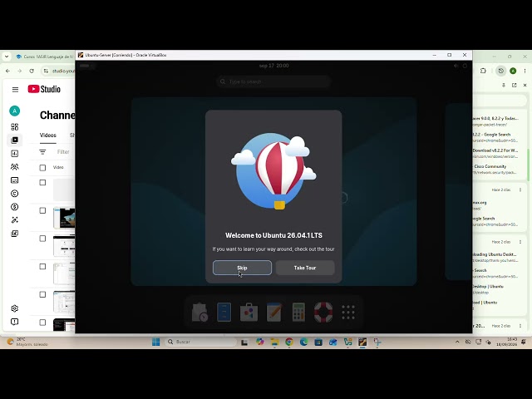This screenshot has height=399, width=532.
Task: Tick checkbox of third video row
Action: click(x=42, y=239)
